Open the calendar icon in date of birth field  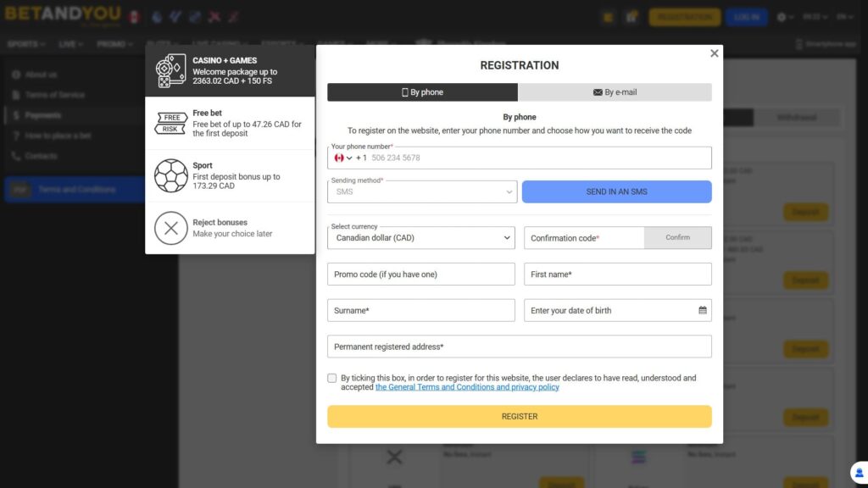point(703,310)
